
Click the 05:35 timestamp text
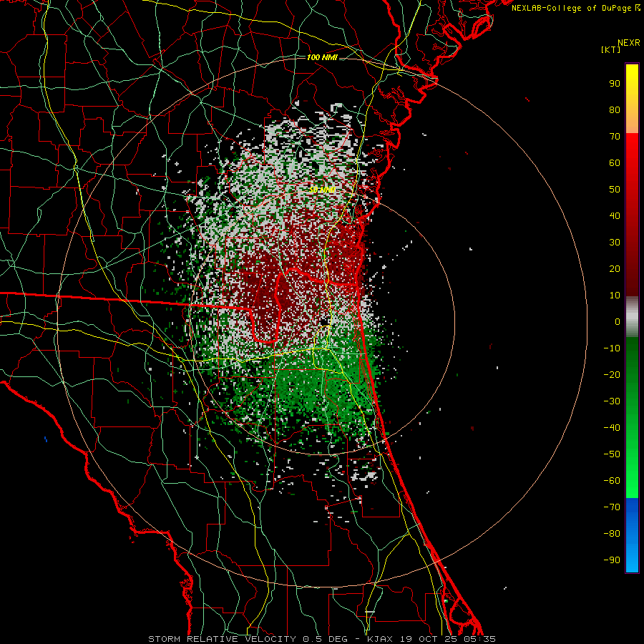tap(480, 639)
